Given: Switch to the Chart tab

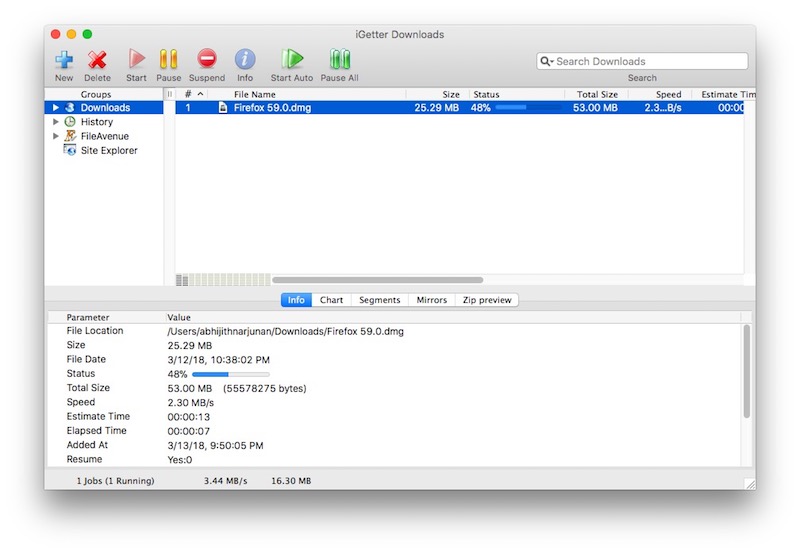Looking at the screenshot, I should coord(331,300).
